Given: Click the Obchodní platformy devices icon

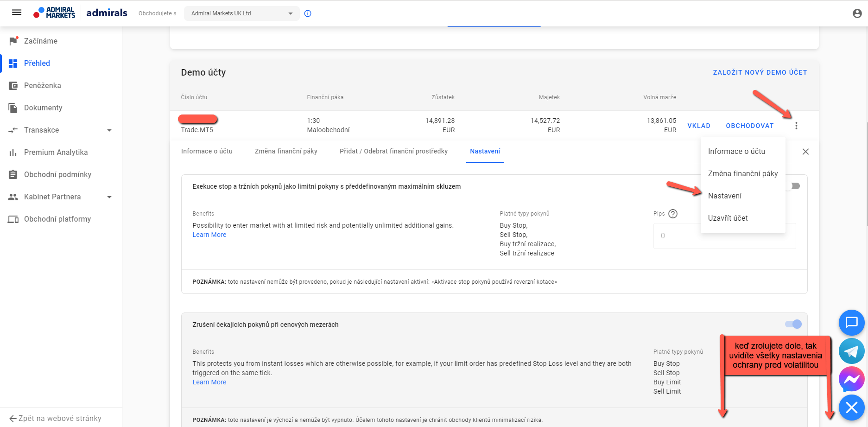Looking at the screenshot, I should point(13,219).
